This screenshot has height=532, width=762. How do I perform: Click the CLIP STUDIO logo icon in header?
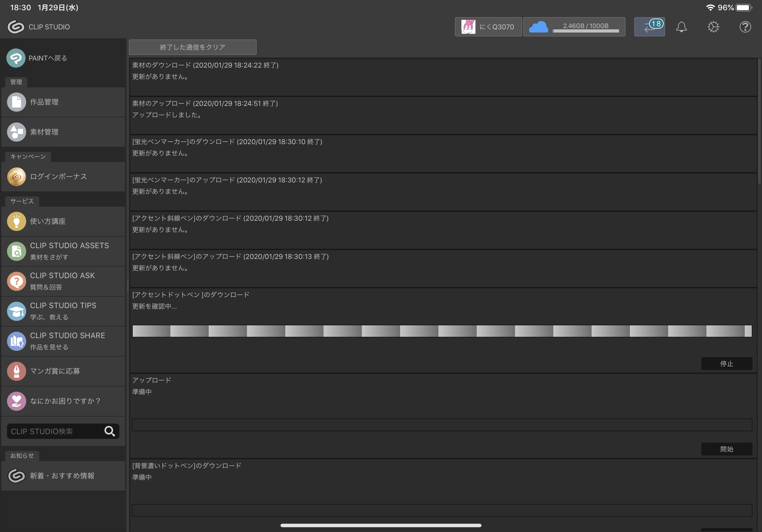(16, 27)
